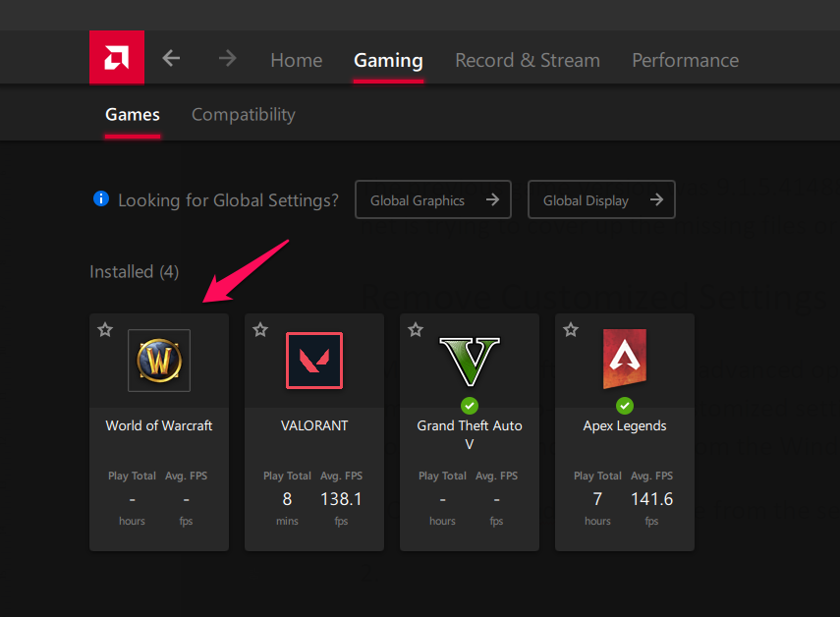
Task: Switch to Record & Stream tab
Action: click(528, 60)
